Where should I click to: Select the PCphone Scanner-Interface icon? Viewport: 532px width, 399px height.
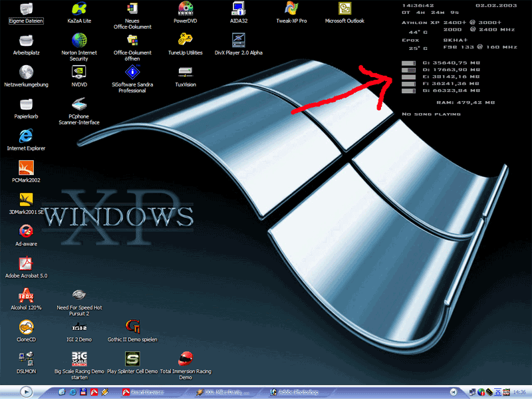click(x=79, y=111)
